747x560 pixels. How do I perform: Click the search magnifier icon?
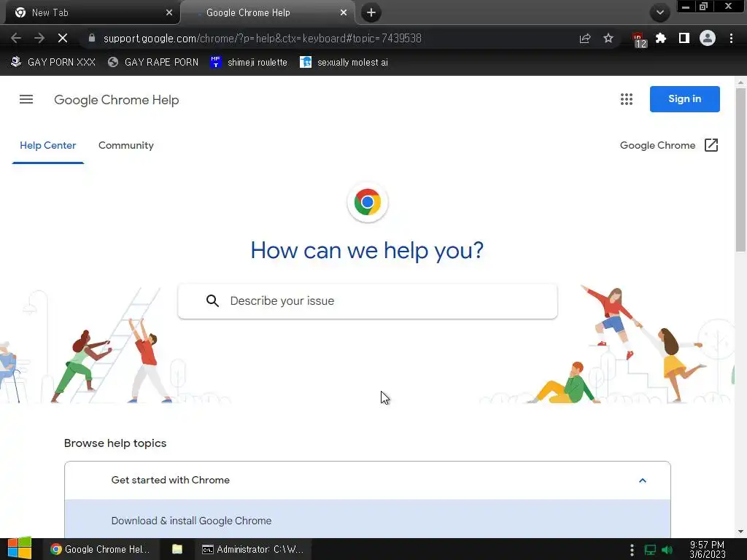pos(212,301)
